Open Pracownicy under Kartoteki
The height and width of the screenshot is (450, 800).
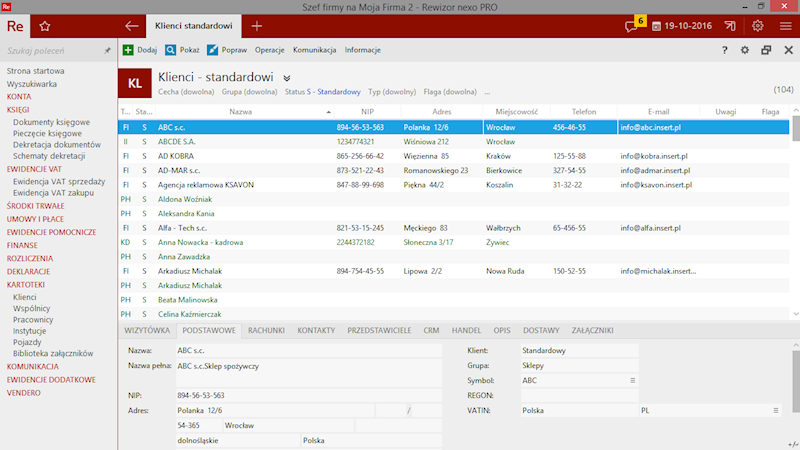(x=33, y=320)
